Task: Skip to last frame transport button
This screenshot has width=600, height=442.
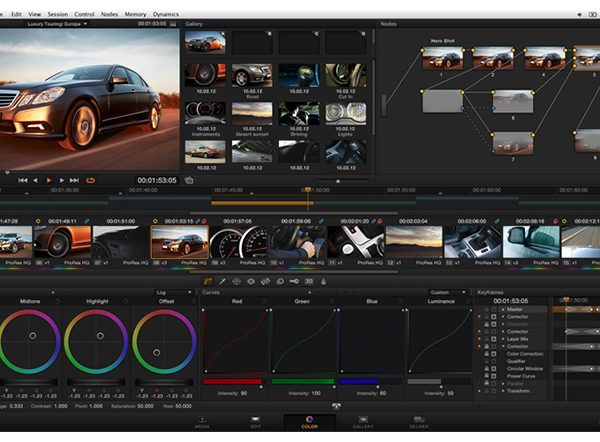Action: tap(74, 180)
